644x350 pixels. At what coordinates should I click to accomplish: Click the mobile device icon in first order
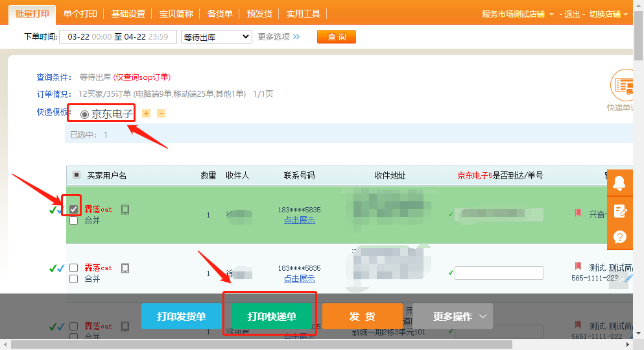[125, 210]
